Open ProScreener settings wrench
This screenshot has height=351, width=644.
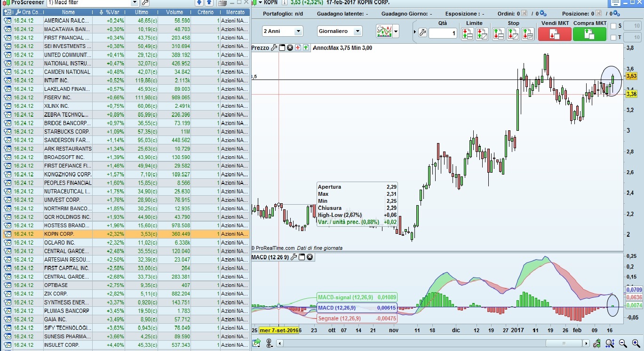point(145,3)
